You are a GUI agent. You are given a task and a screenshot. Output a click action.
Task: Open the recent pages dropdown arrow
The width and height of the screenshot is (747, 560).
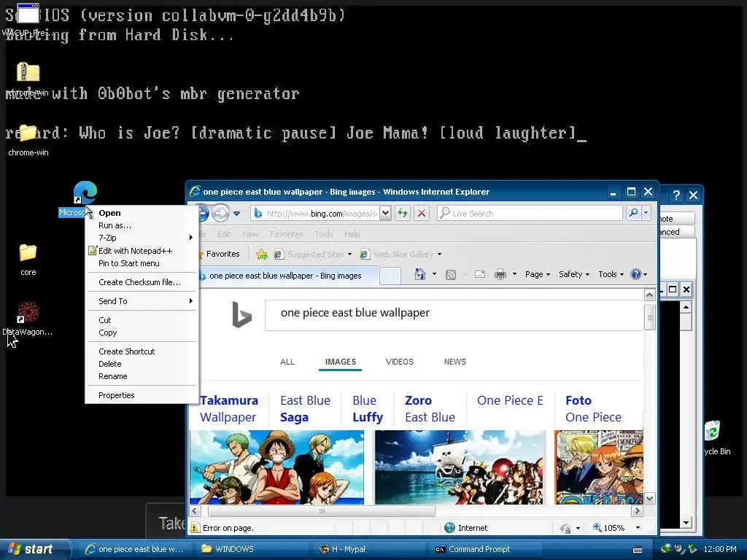pos(237,214)
